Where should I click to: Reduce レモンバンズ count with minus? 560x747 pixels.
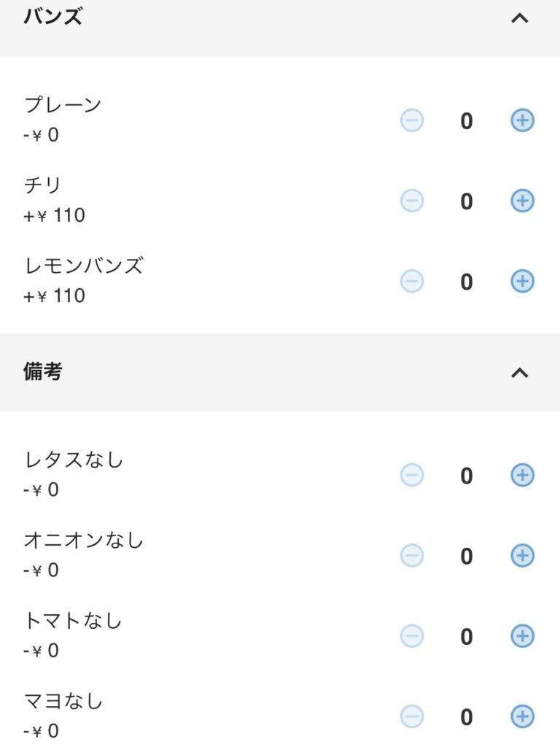412,281
